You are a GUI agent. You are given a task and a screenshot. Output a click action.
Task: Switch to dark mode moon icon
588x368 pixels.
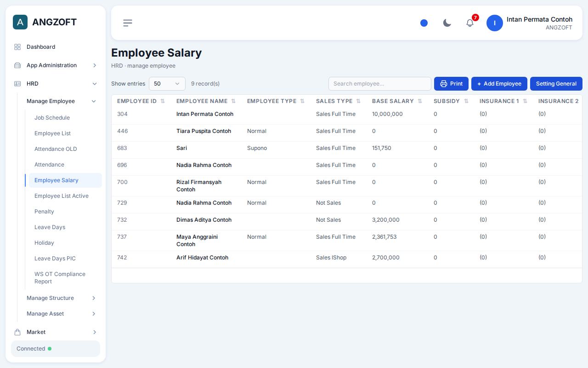[x=447, y=23]
